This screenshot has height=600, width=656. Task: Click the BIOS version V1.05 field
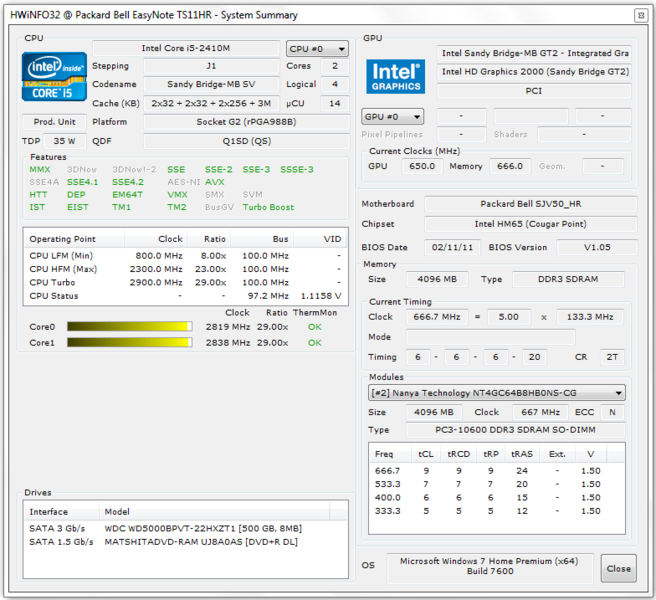point(597,247)
